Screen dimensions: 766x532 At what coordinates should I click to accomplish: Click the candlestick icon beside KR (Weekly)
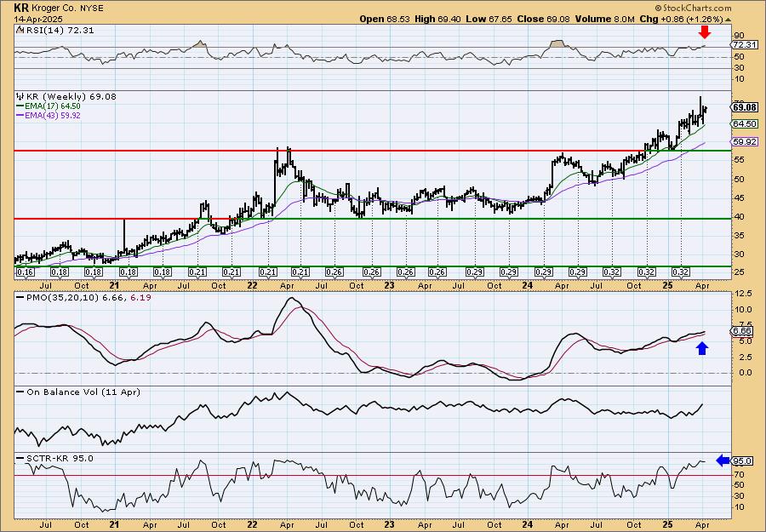coord(20,96)
